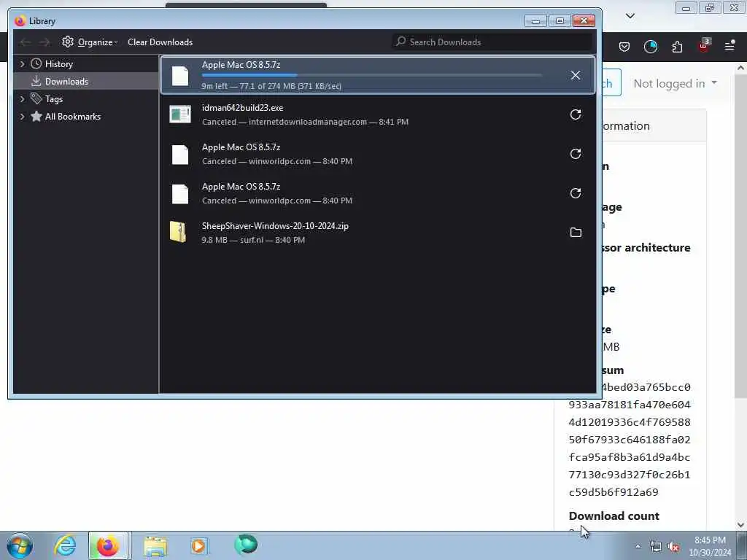Retry the second canceled Apple Mac OS 8.5.7z download
The width and height of the screenshot is (747, 560).
pos(576,193)
